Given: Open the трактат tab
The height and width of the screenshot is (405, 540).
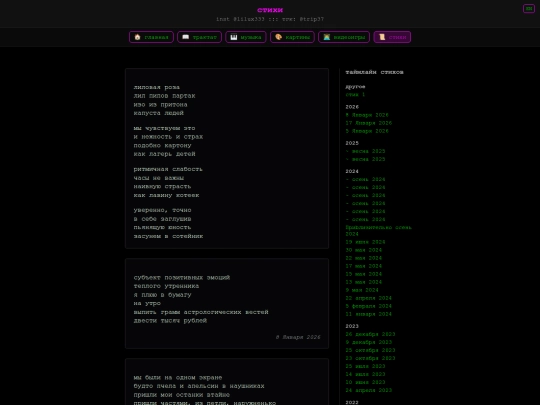Looking at the screenshot, I should point(199,37).
